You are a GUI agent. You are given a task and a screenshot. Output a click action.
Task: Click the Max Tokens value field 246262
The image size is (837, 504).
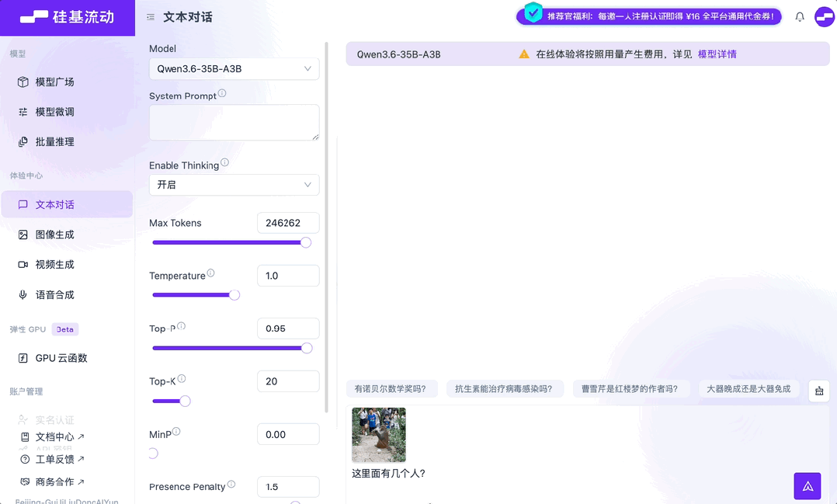(288, 223)
